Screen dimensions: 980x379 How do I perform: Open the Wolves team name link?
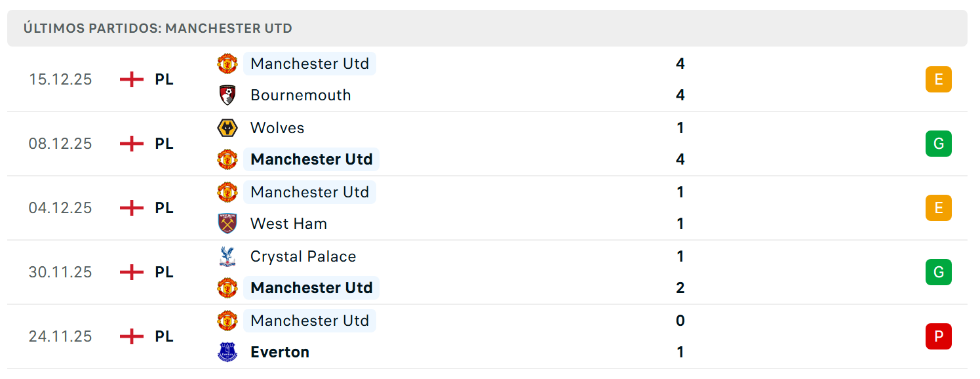[277, 128]
